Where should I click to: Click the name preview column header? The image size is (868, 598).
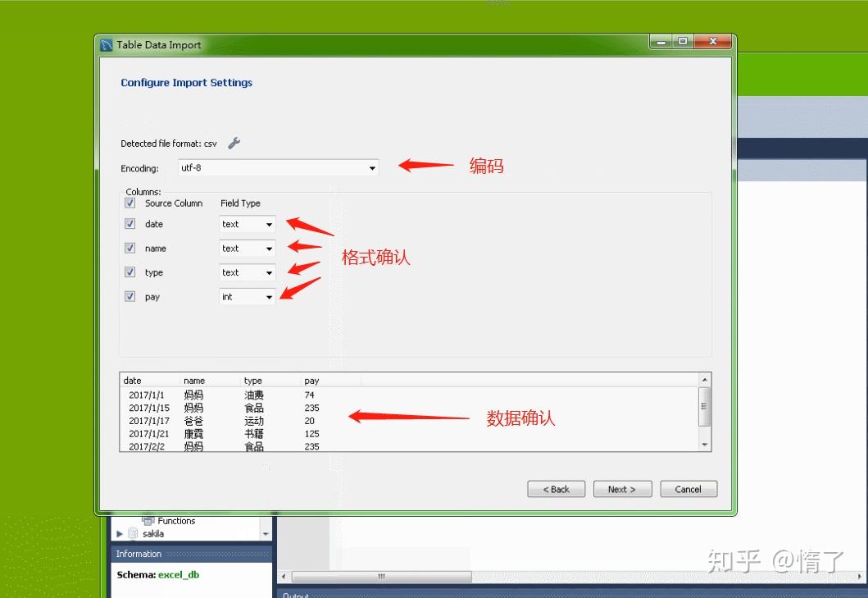[211, 380]
